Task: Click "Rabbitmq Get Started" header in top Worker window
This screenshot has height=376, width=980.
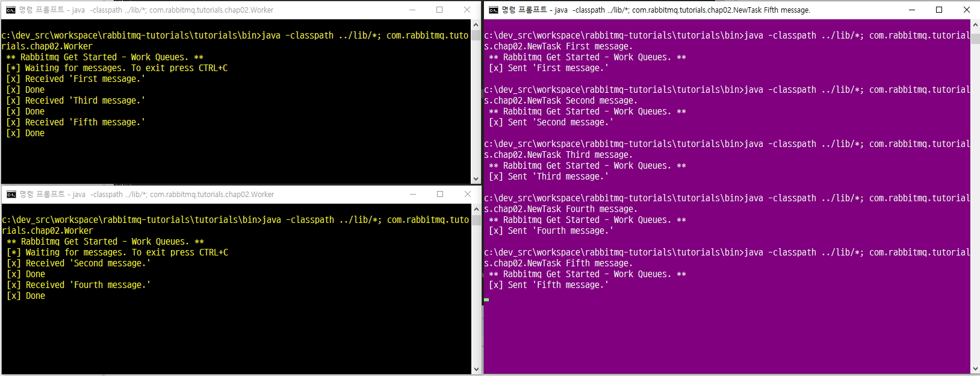Action: click(x=105, y=57)
